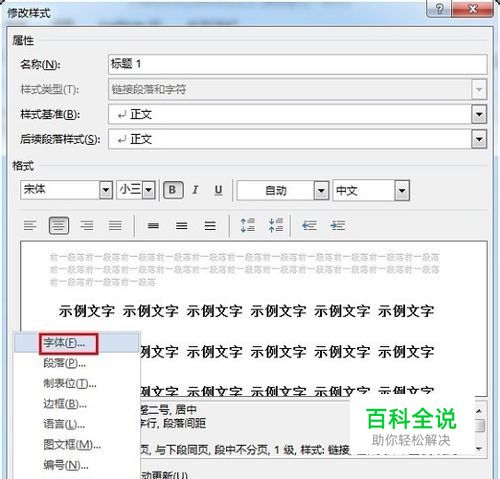Close the 修改样式 dialog
The image size is (500, 479).
click(473, 9)
